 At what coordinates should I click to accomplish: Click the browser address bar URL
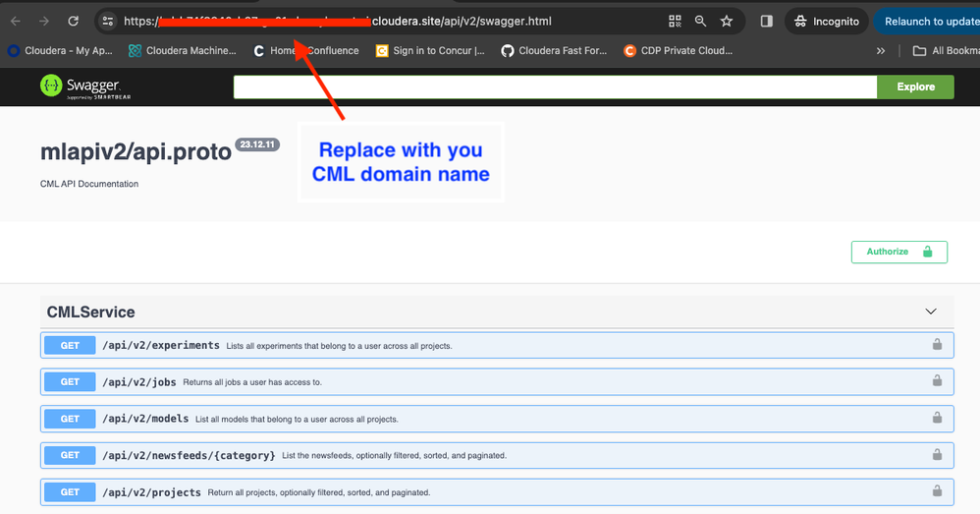coord(338,22)
